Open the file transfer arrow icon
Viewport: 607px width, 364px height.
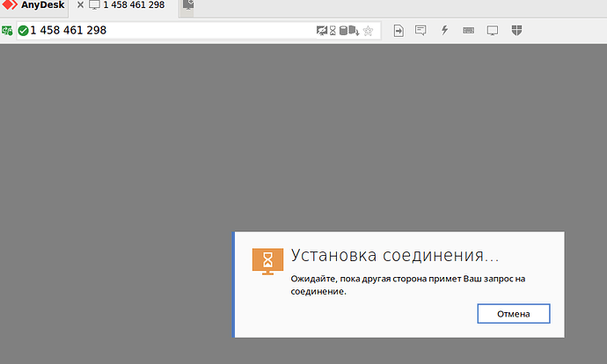pos(399,31)
